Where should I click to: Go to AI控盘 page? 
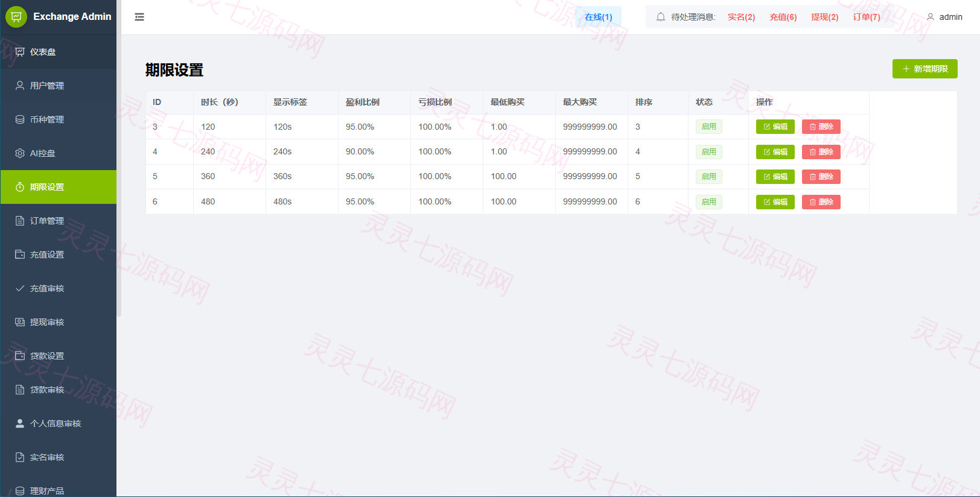click(59, 153)
